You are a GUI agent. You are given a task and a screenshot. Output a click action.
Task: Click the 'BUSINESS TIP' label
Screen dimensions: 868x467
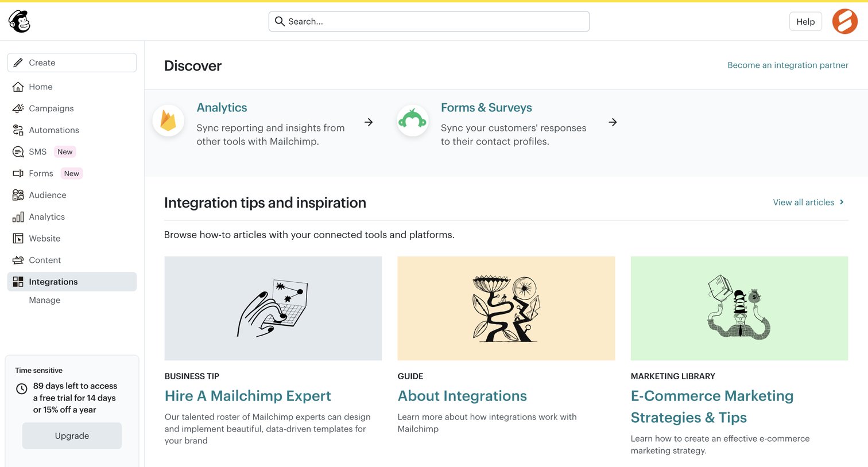coord(192,376)
